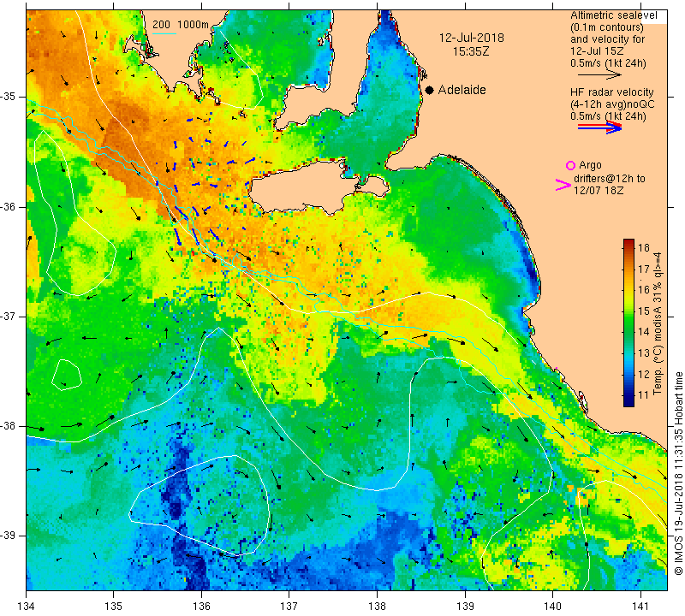685x616 pixels.
Task: Click the black altimetric velocity scale arrow
Action: (x=599, y=75)
